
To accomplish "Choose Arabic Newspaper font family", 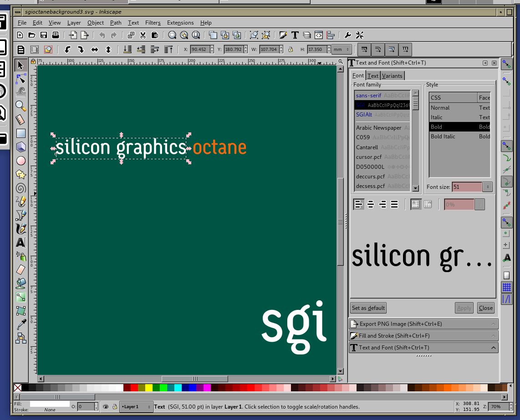I will coord(382,127).
